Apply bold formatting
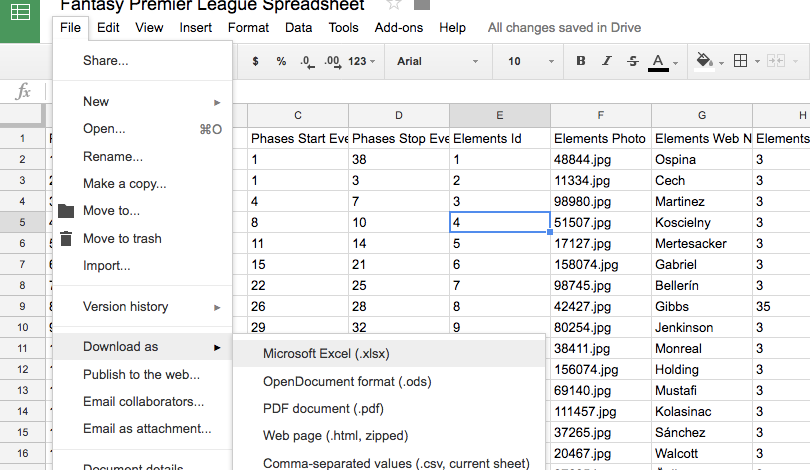 tap(581, 61)
